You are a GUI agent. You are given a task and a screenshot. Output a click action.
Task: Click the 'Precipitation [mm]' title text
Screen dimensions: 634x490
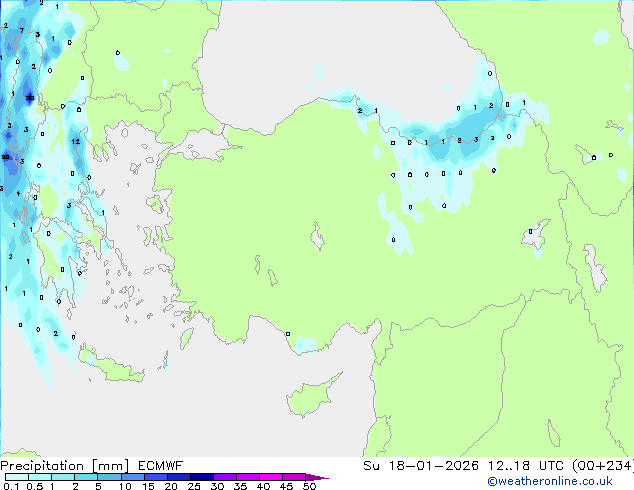click(x=64, y=466)
